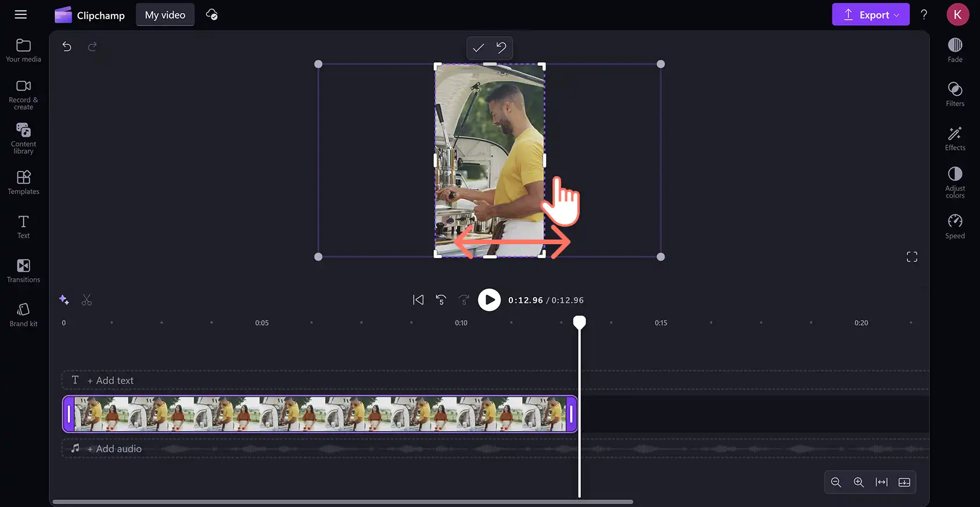This screenshot has height=507, width=980.
Task: Select the scissors split tool
Action: pyautogui.click(x=87, y=300)
